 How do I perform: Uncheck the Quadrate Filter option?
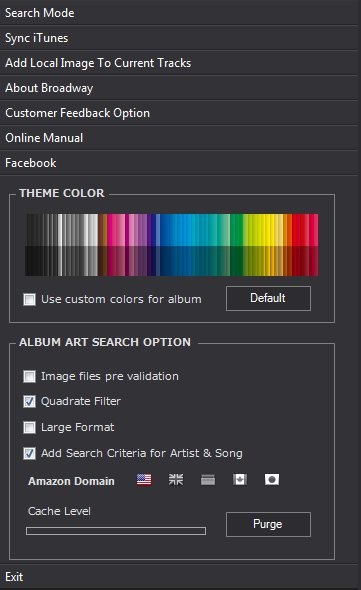[29, 401]
